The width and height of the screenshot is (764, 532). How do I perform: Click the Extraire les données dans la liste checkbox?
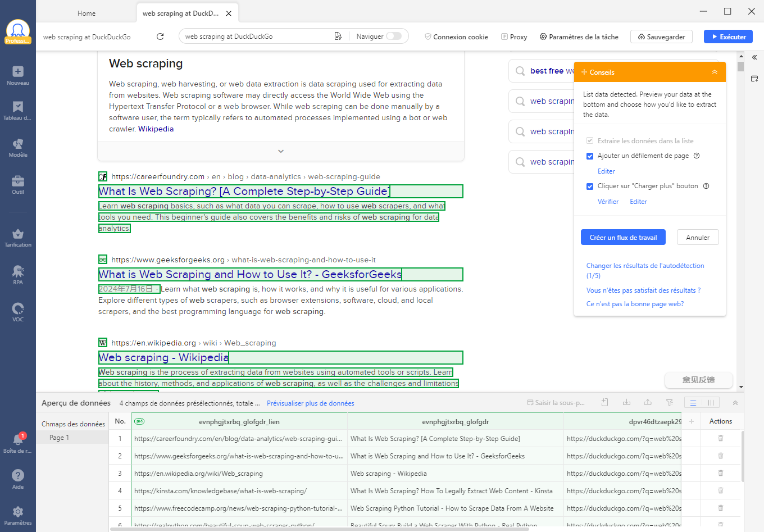pos(590,141)
